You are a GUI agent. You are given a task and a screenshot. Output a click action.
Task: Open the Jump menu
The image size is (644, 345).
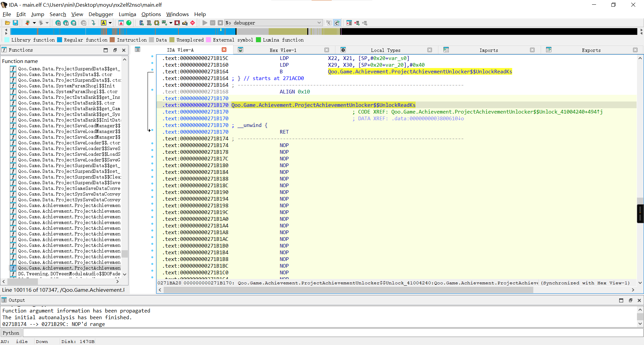38,14
